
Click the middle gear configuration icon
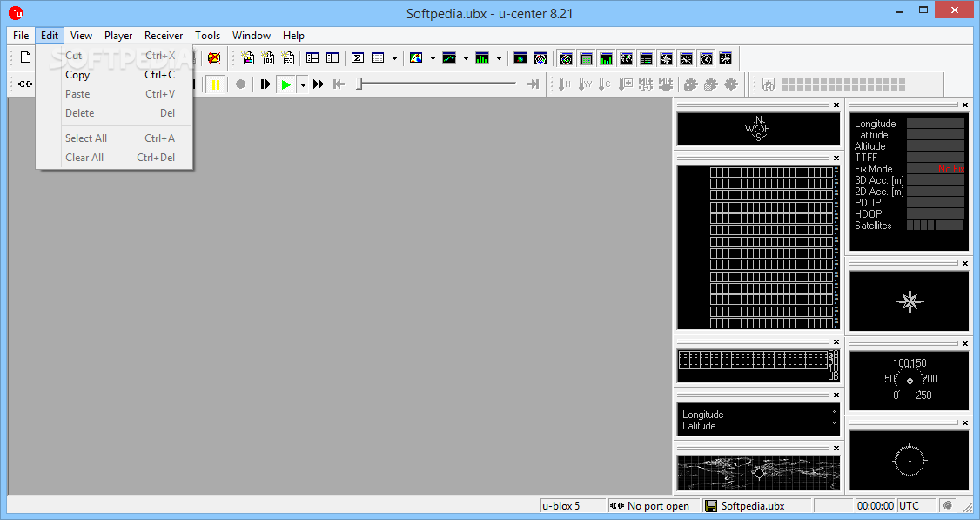[710, 84]
